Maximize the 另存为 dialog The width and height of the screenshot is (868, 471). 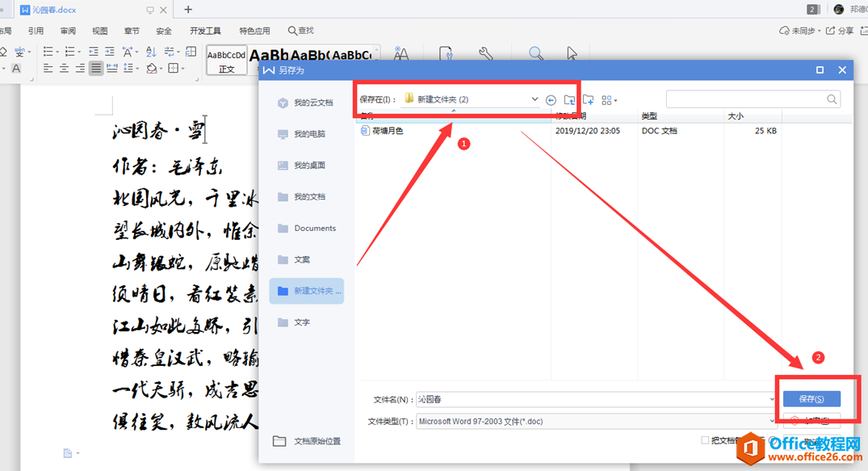point(820,69)
